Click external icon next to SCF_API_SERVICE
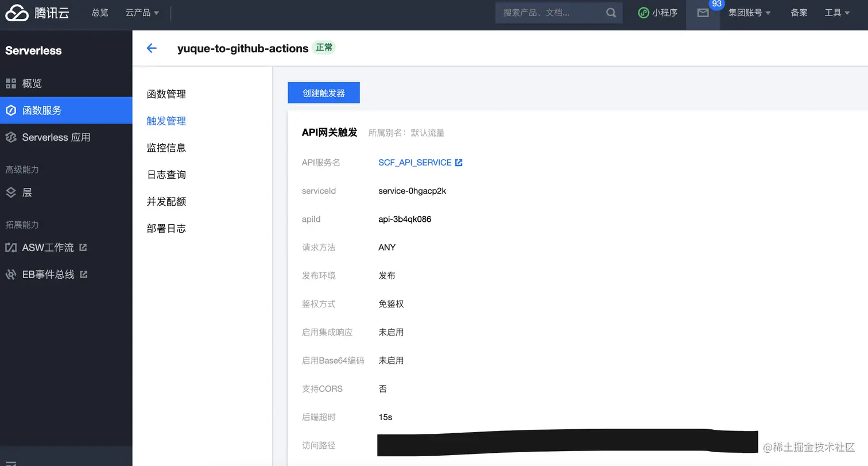 [x=459, y=163]
